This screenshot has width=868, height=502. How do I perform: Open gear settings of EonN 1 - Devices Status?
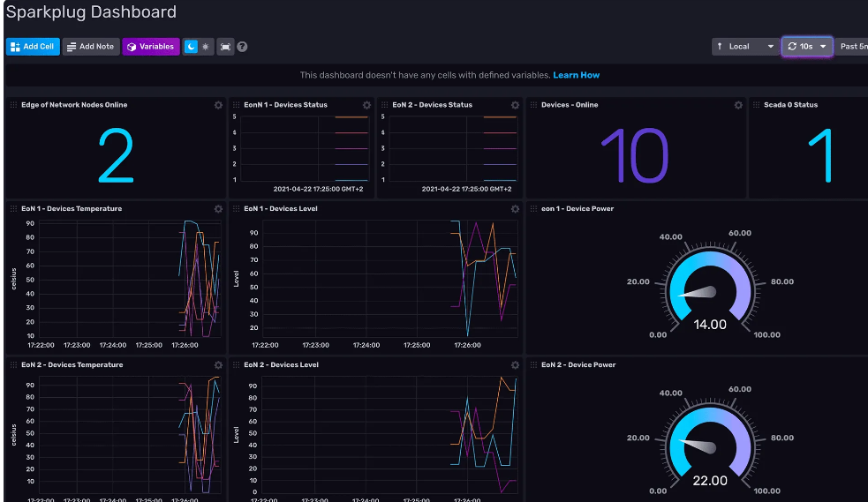(366, 105)
